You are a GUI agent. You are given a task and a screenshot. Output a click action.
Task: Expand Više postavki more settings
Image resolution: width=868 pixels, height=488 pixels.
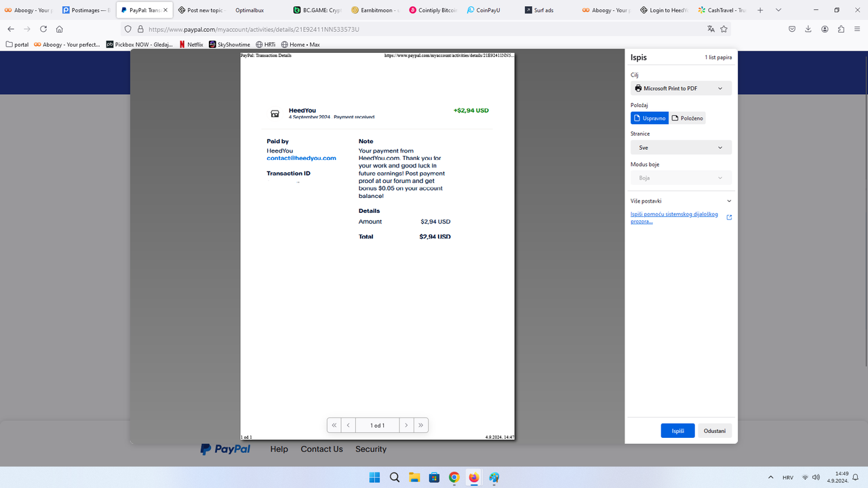click(681, 201)
